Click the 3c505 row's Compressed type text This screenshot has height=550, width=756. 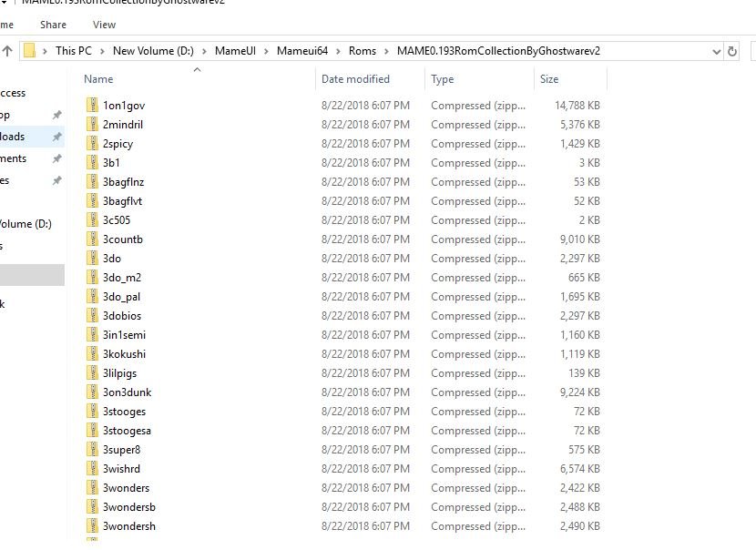(478, 220)
